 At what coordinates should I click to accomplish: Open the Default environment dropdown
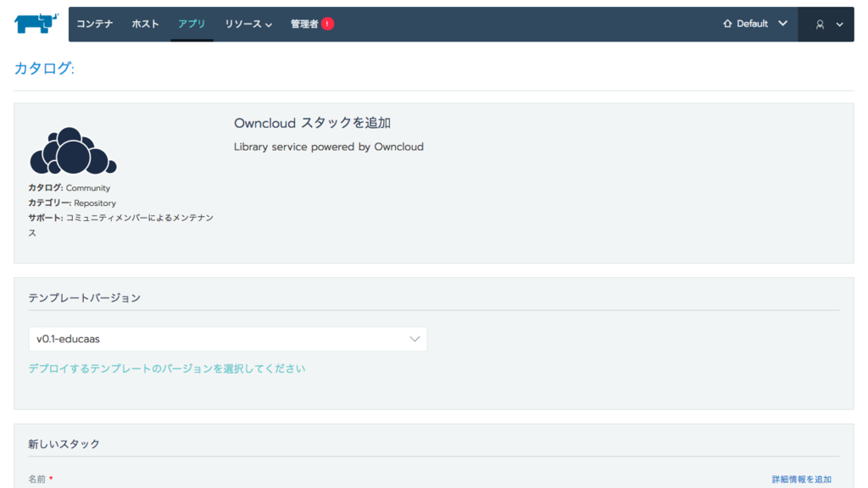(x=755, y=24)
